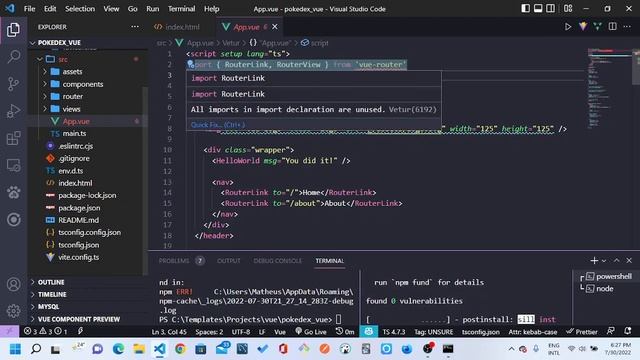
Task: Open package.json file
Action: click(79, 208)
